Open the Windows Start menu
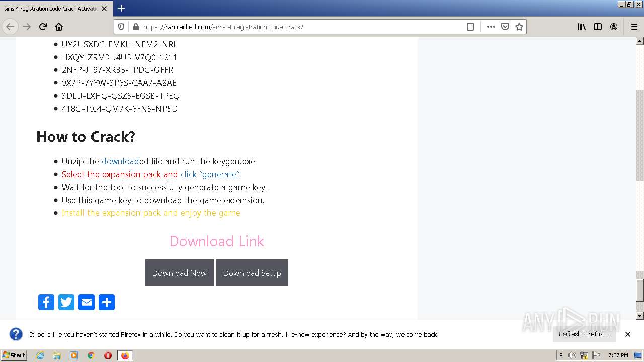The height and width of the screenshot is (362, 644). (14, 355)
